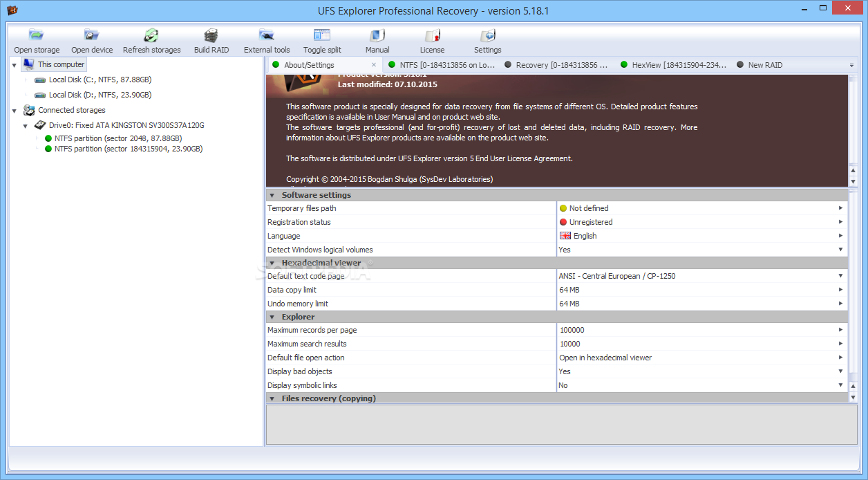Open the License dialog icon

pyautogui.click(x=433, y=35)
